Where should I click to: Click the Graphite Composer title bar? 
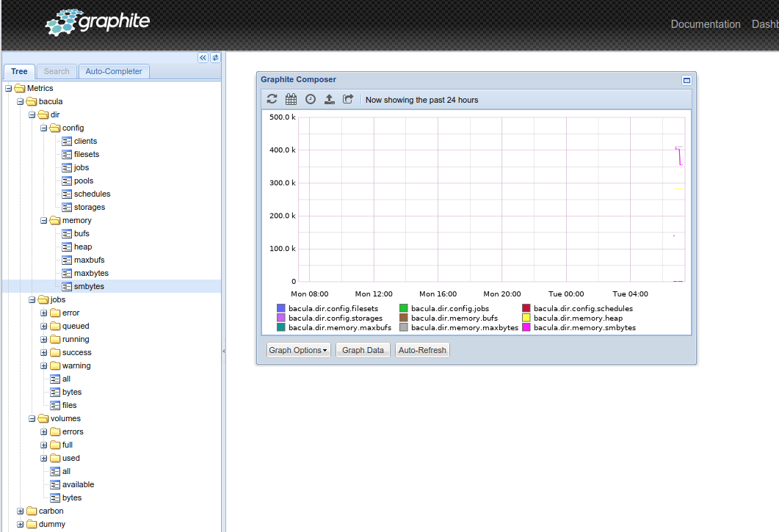tap(476, 80)
